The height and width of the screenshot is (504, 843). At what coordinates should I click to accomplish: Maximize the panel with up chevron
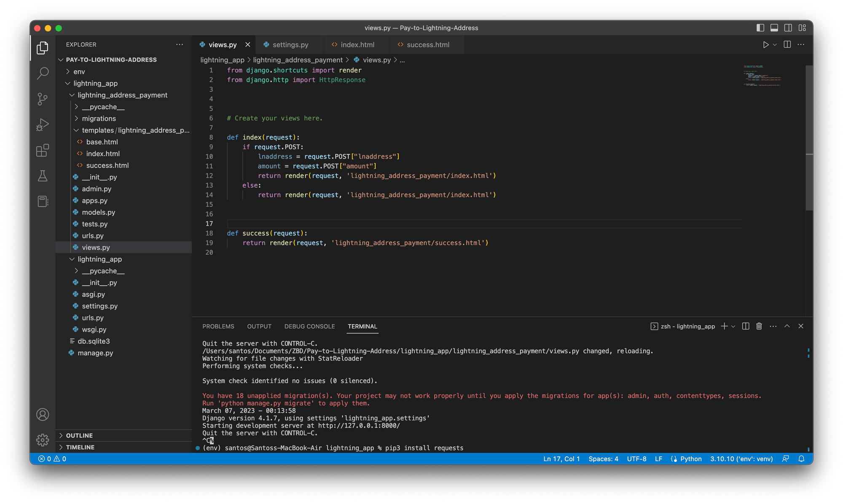pos(787,326)
